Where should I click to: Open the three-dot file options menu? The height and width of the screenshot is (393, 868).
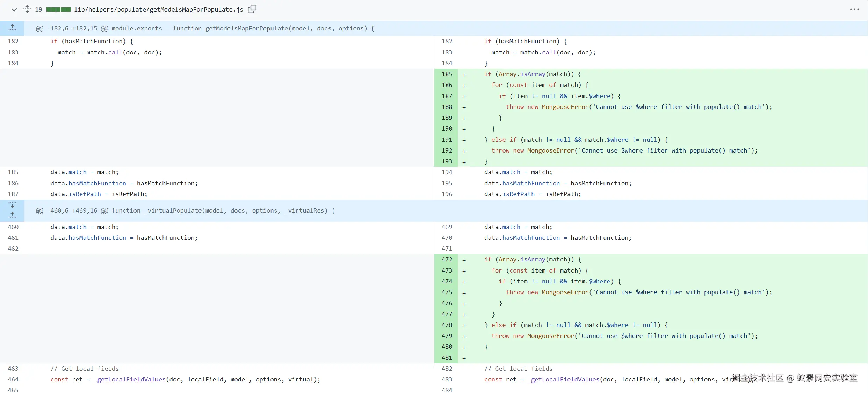[854, 9]
